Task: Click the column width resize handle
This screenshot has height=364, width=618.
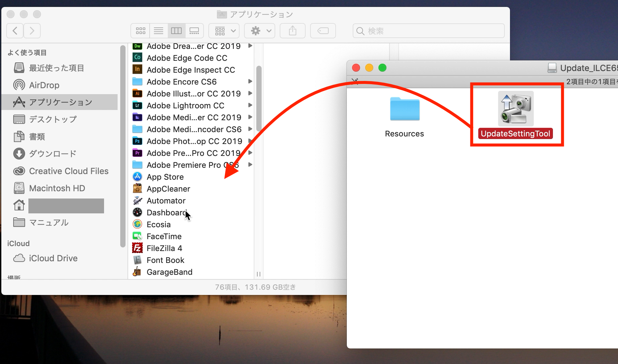Action: 259,274
